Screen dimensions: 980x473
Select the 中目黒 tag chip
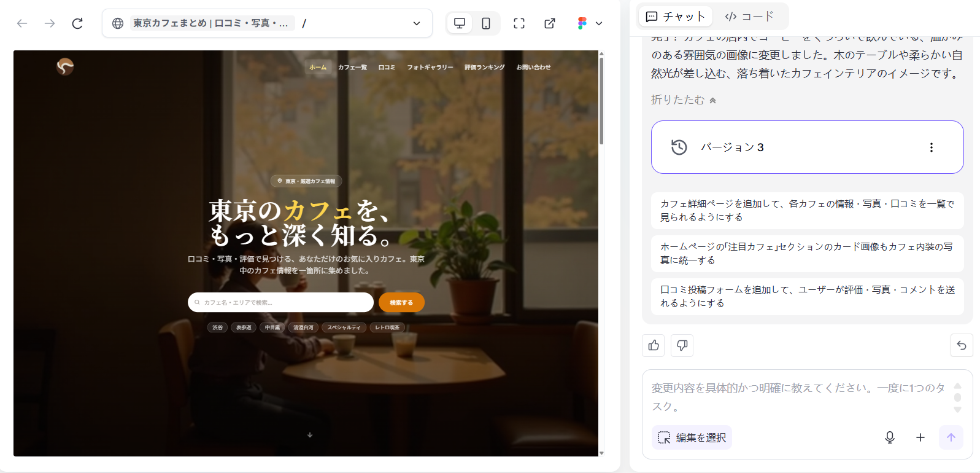pyautogui.click(x=272, y=327)
